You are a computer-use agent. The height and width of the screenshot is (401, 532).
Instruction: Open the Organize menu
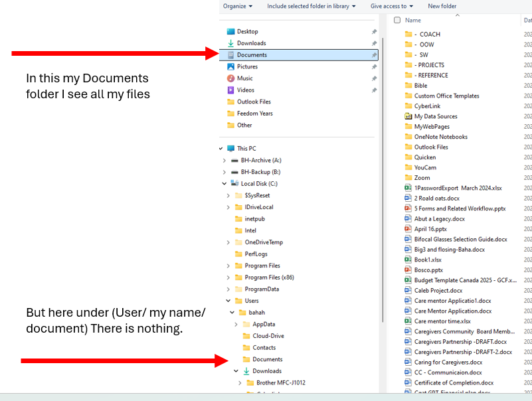click(x=236, y=5)
